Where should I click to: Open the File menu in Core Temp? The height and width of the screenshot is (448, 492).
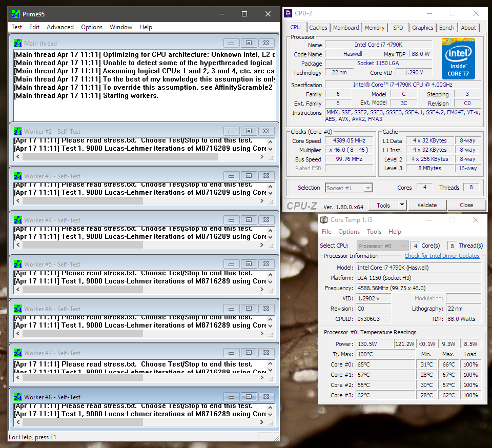click(x=326, y=232)
